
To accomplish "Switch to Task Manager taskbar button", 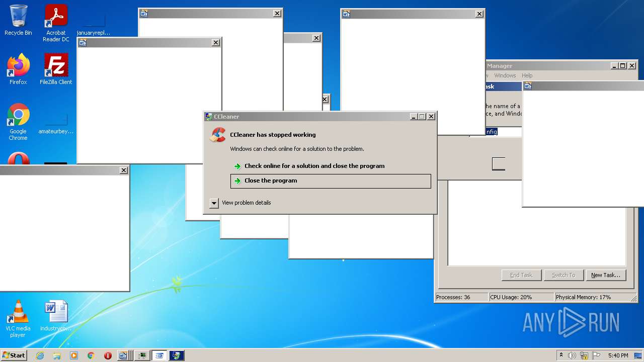I will click(142, 355).
